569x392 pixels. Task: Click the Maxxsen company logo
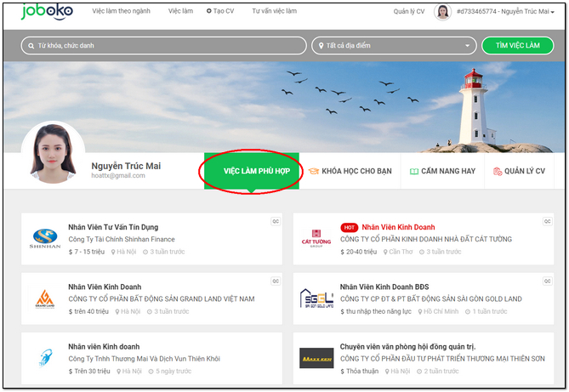point(316,358)
